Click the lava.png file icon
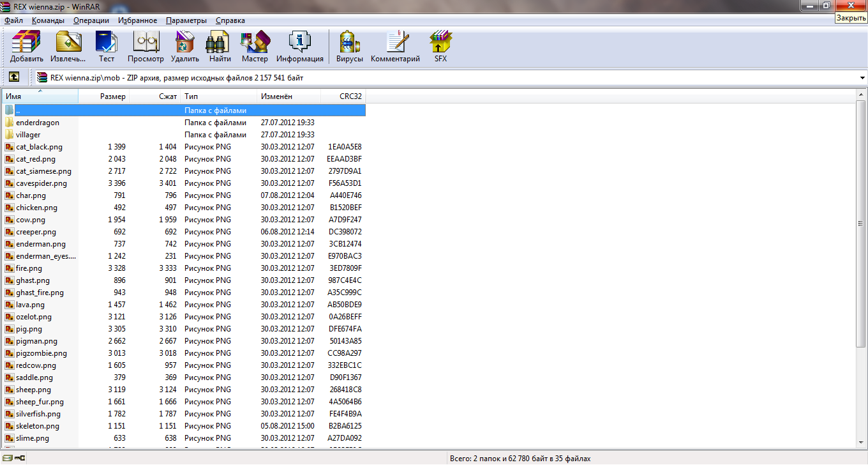The height and width of the screenshot is (465, 868). pos(10,305)
